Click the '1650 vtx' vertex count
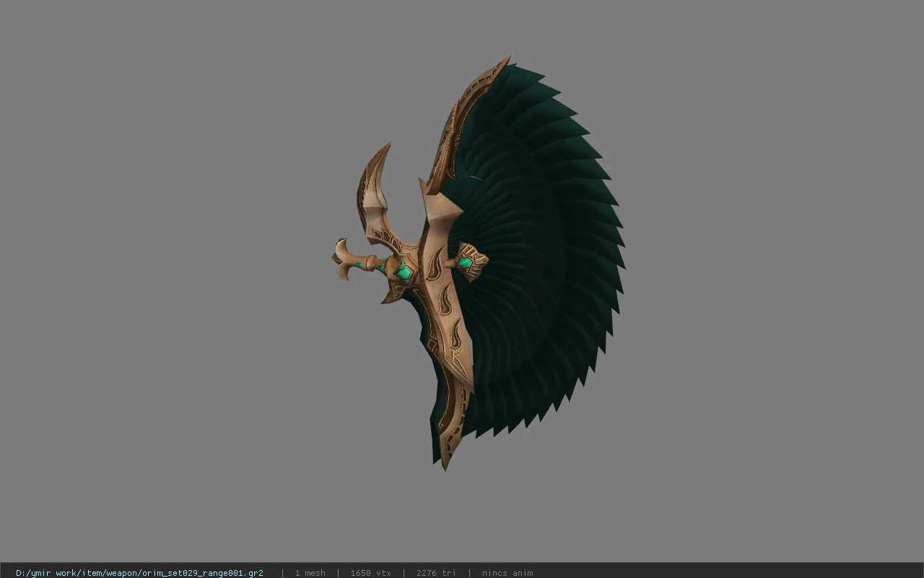 click(370, 573)
